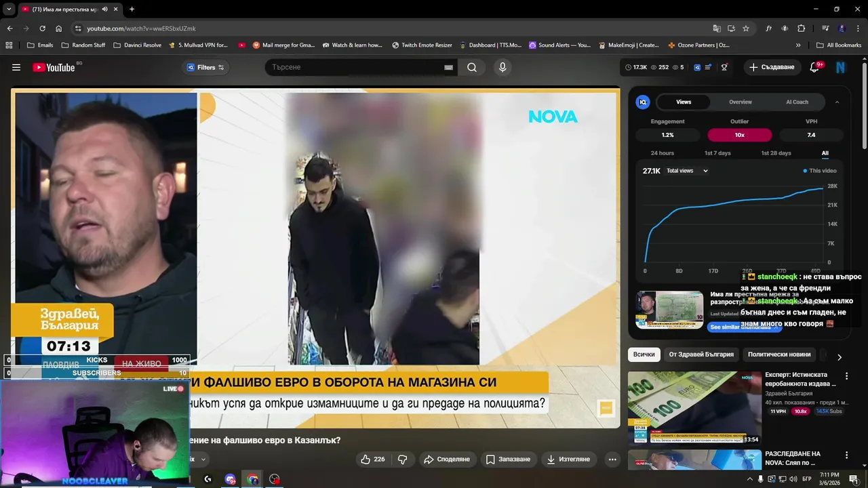Click the Създаване create button

point(772,67)
